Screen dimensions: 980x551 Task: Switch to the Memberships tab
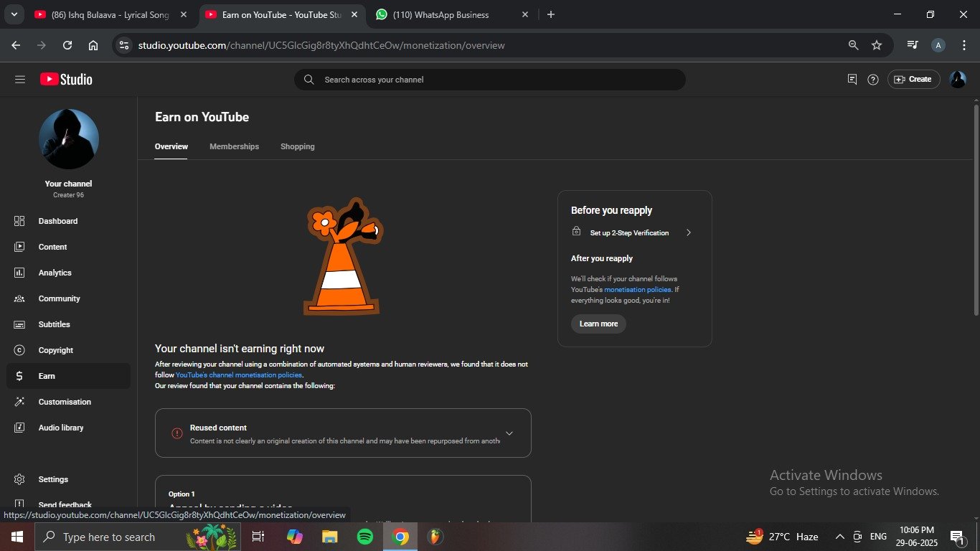click(234, 146)
